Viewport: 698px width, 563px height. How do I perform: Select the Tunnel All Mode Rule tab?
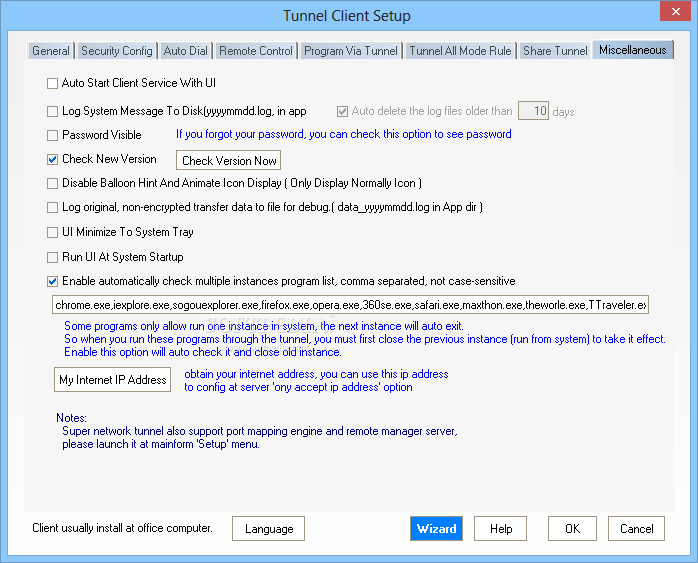click(x=460, y=51)
